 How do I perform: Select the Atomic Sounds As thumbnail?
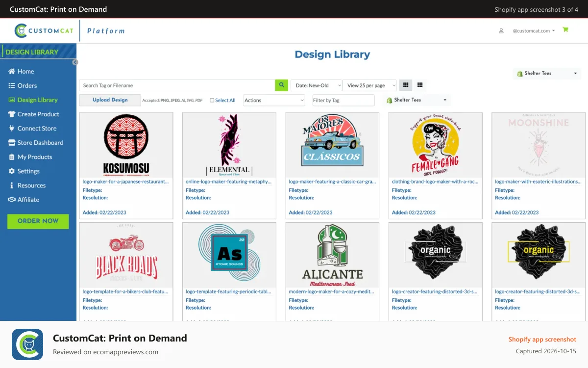click(x=229, y=255)
